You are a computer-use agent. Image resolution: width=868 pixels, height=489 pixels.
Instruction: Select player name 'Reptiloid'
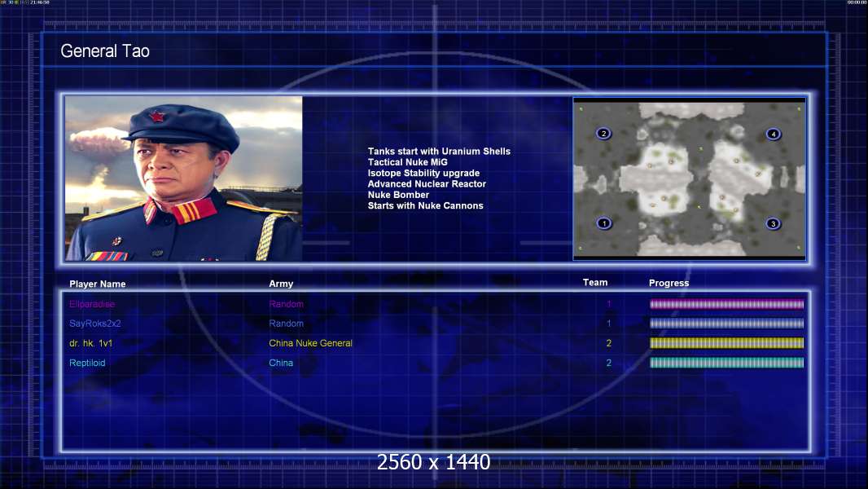point(87,363)
